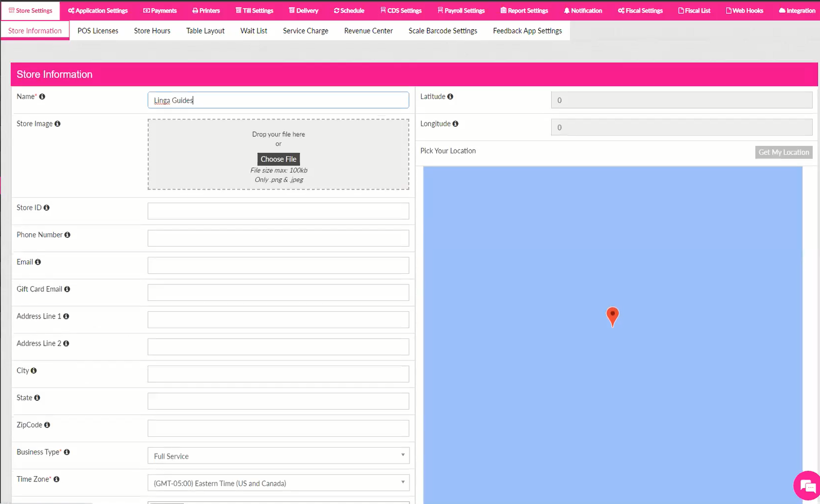Click into the Email field
820x504 pixels.
point(279,265)
